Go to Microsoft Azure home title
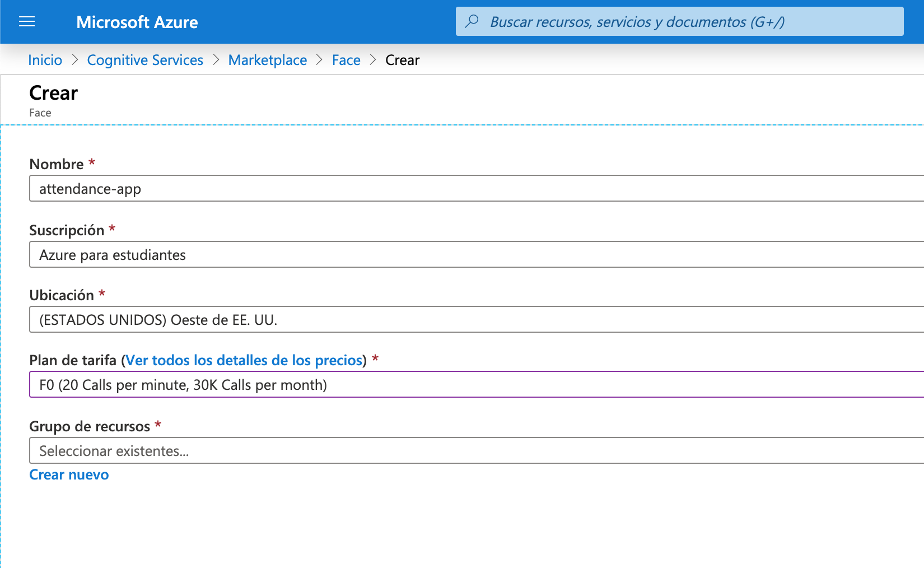This screenshot has width=924, height=568. [x=137, y=22]
